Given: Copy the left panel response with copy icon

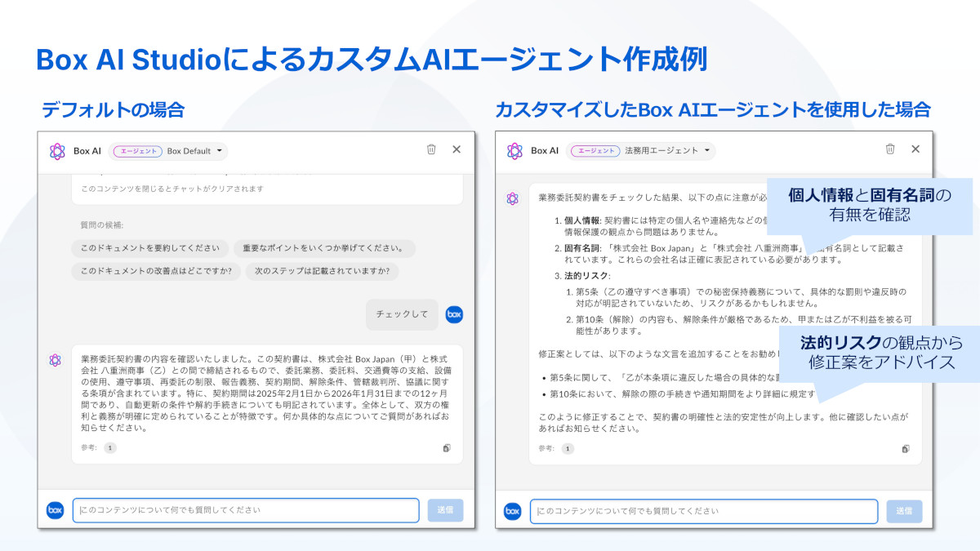Looking at the screenshot, I should coord(447,448).
